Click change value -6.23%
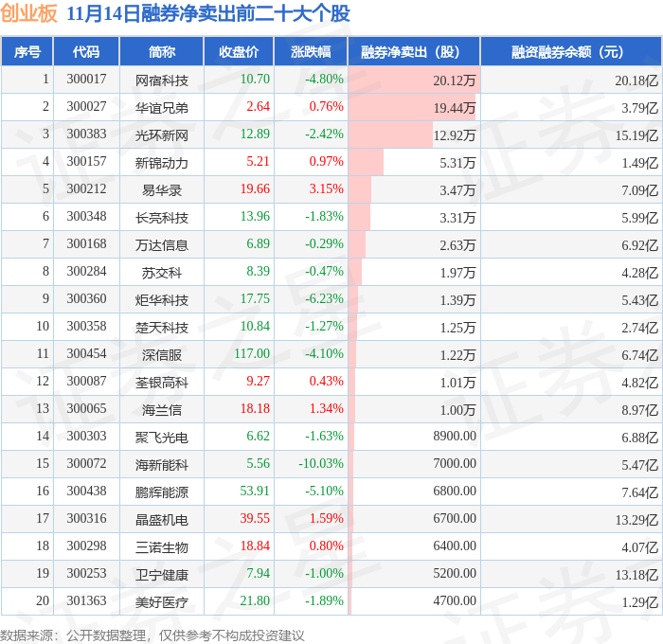Image resolution: width=663 pixels, height=644 pixels. [x=324, y=299]
